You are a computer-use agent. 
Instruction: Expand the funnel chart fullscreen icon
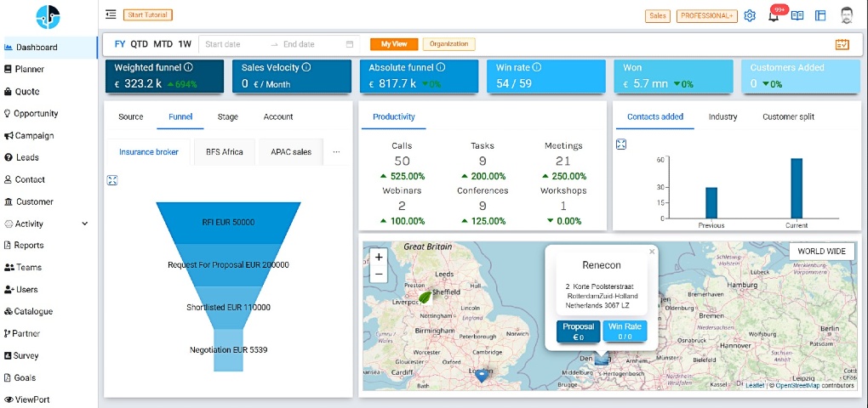click(112, 180)
